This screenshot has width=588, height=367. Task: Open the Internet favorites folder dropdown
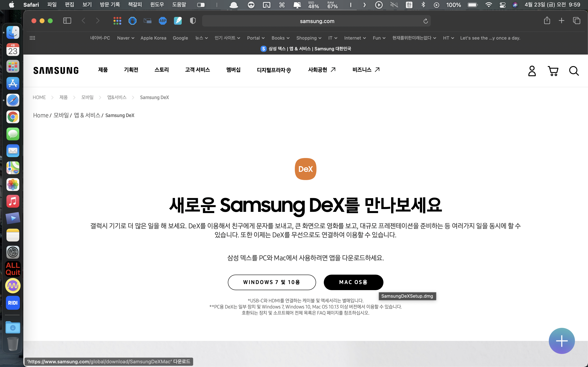(x=355, y=38)
